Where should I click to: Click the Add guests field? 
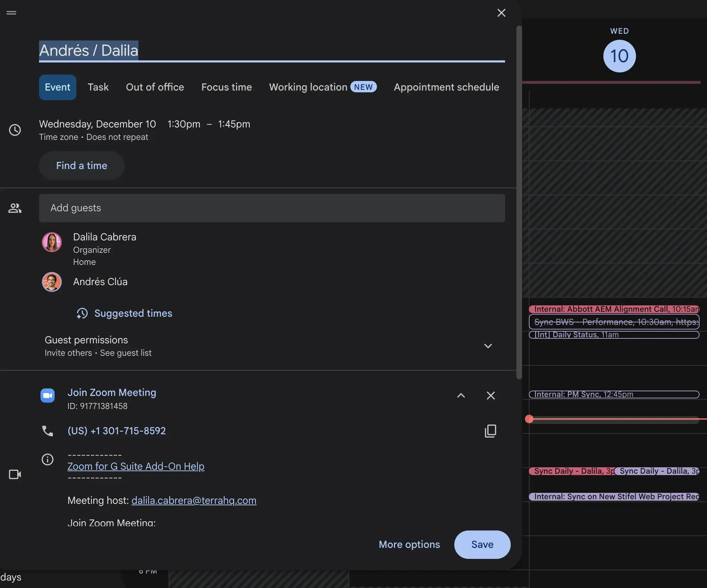coord(272,208)
